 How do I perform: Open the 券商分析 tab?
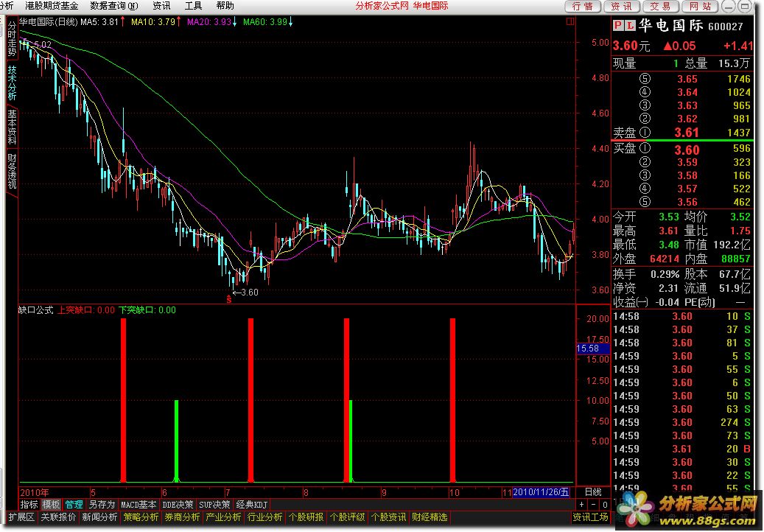click(x=182, y=517)
